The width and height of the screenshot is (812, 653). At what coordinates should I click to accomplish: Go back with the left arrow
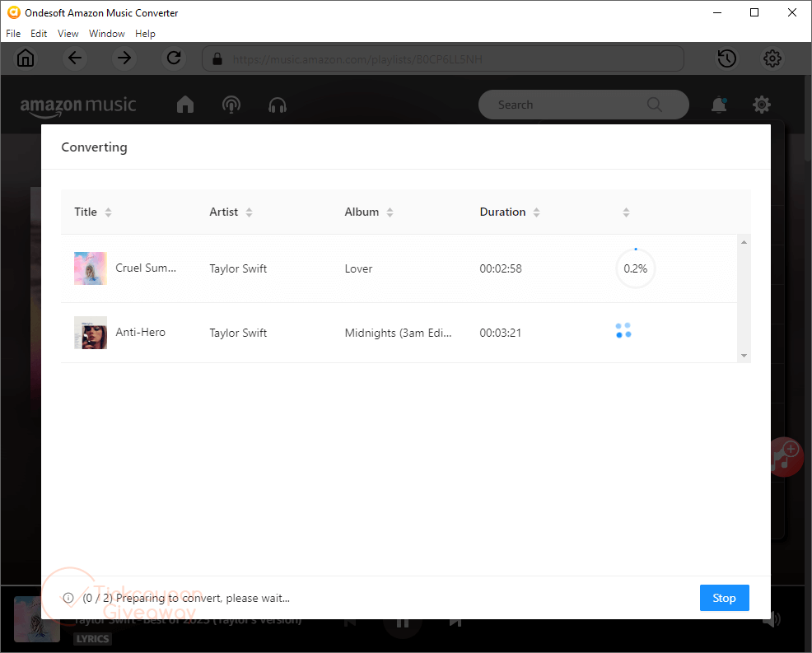pyautogui.click(x=75, y=58)
